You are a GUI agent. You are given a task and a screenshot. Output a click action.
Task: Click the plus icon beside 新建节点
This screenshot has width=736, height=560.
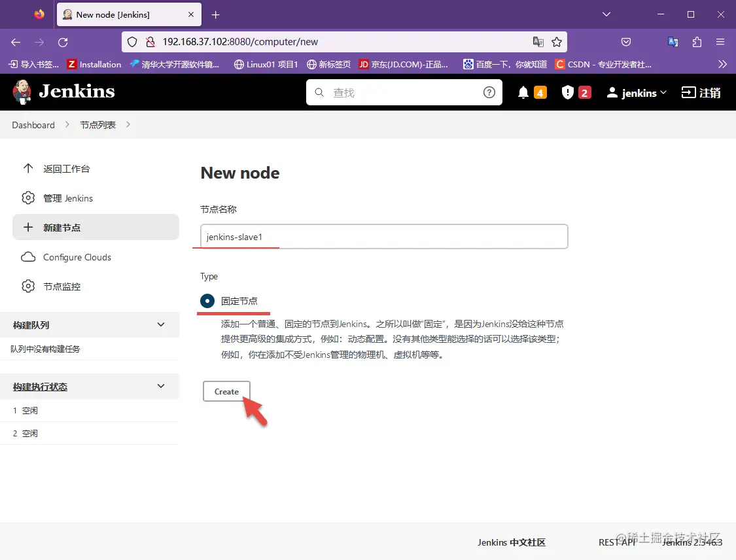pos(28,227)
